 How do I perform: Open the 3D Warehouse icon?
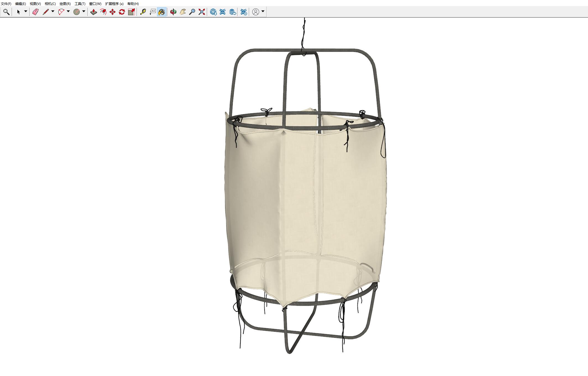tap(213, 12)
